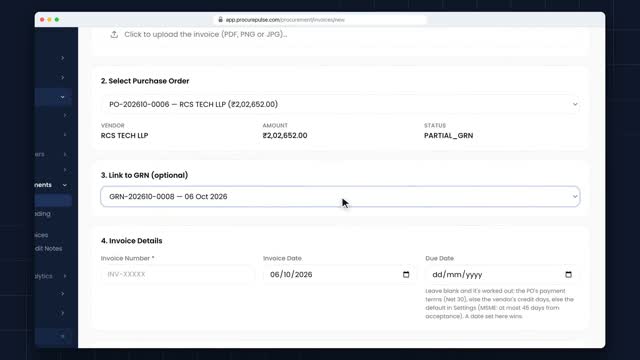
Task: Click the '3. Link to GRN (optional)' heading
Action: (144, 175)
